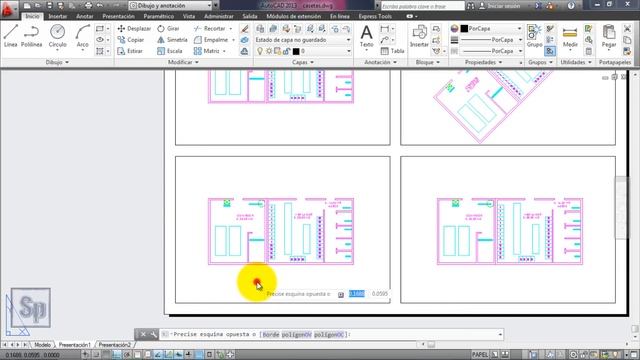Open the Express Tools ribbon tab
This screenshot has height=360, width=640.
375,16
